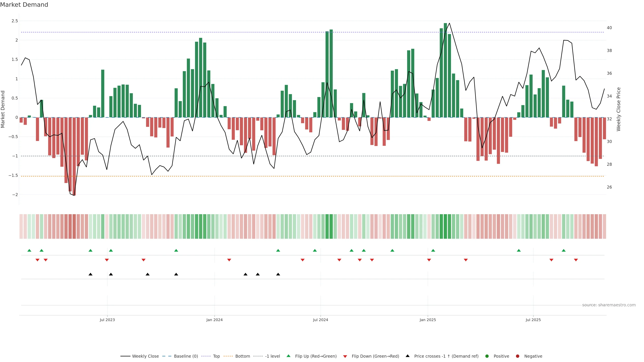Click the green Flip Up legend triangle
644x362 pixels.
tap(288, 356)
